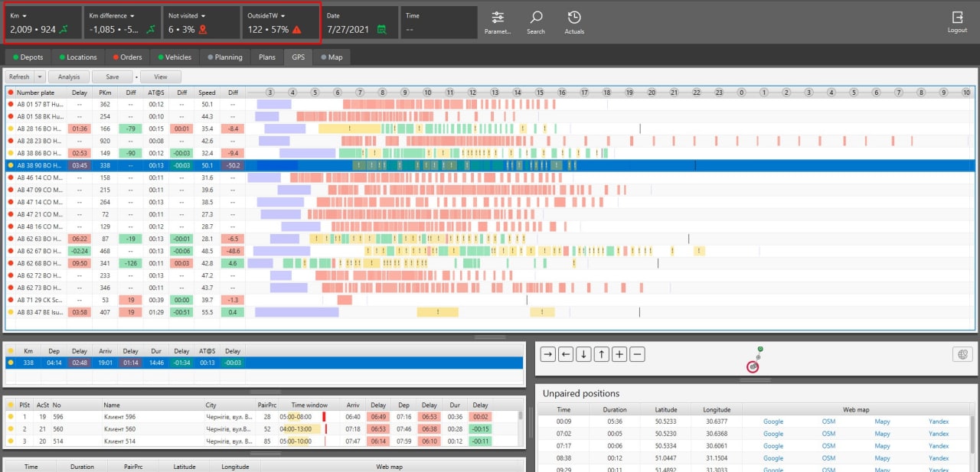Expand the Km difference dropdown

point(132,15)
